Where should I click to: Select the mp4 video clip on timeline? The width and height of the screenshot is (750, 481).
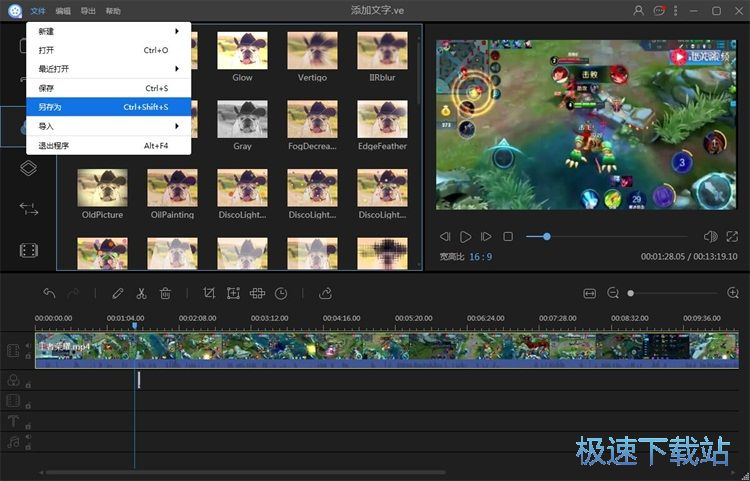387,350
